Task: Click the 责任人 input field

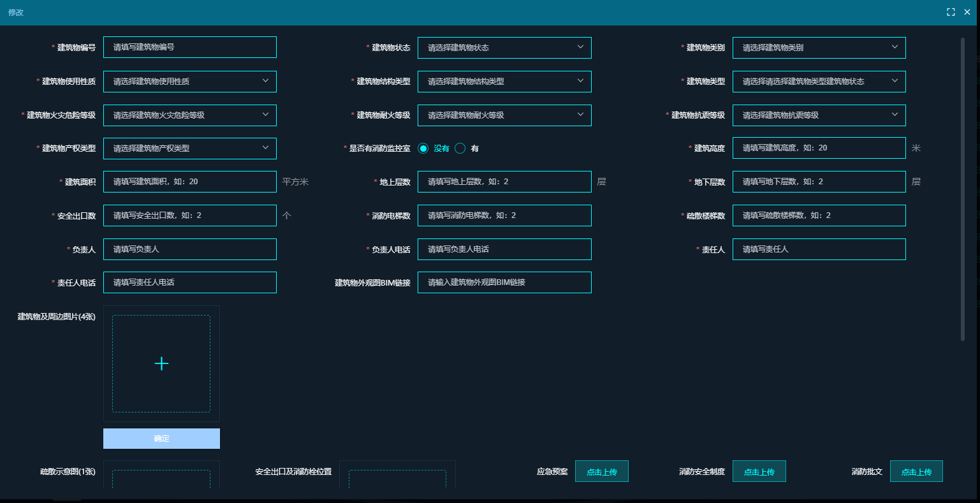Action: pos(819,249)
